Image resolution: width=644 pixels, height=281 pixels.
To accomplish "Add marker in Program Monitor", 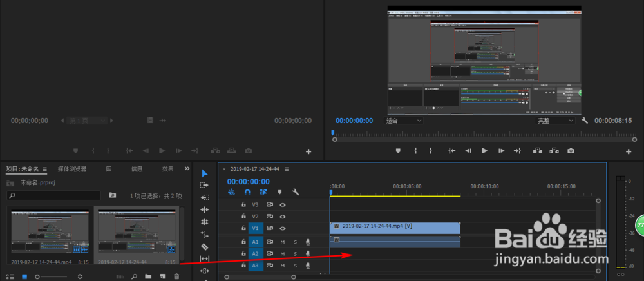I will pos(397,151).
